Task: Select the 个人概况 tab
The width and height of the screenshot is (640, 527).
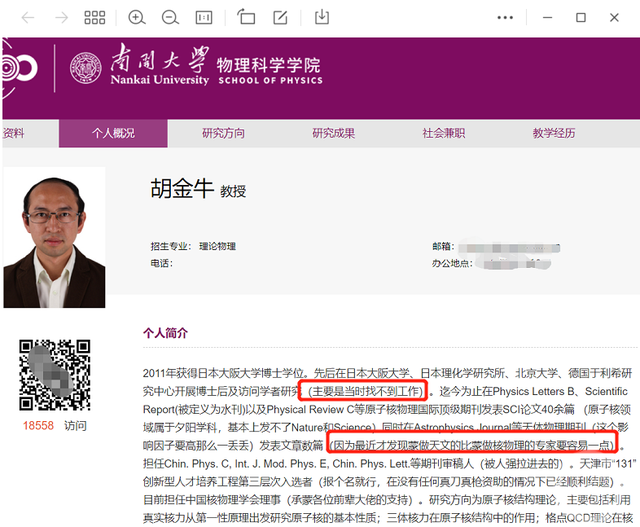Action: tap(113, 133)
